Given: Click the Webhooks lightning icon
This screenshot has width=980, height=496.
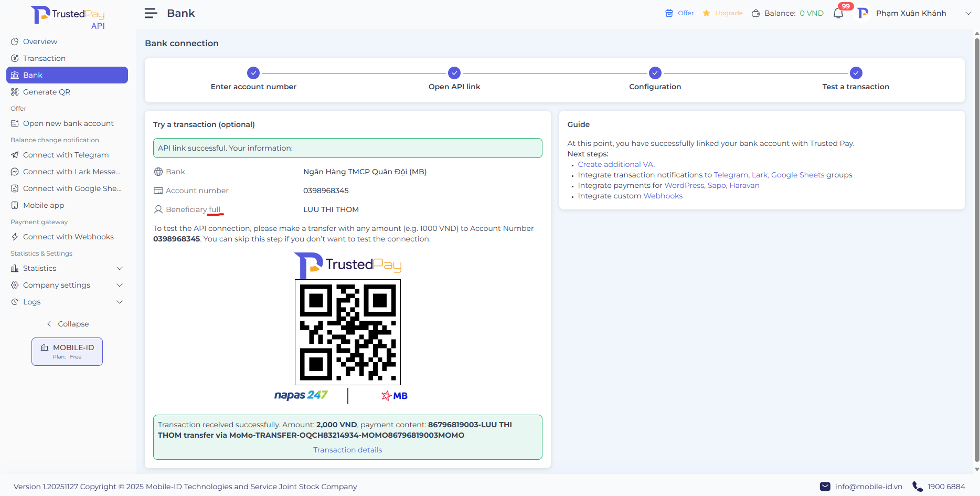Looking at the screenshot, I should 15,237.
